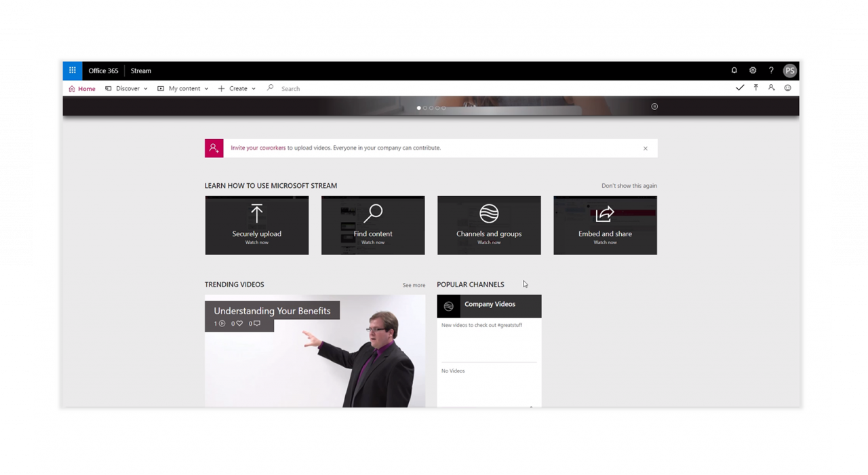
Task: Click the pause icon on the banner carousel
Action: pos(654,107)
